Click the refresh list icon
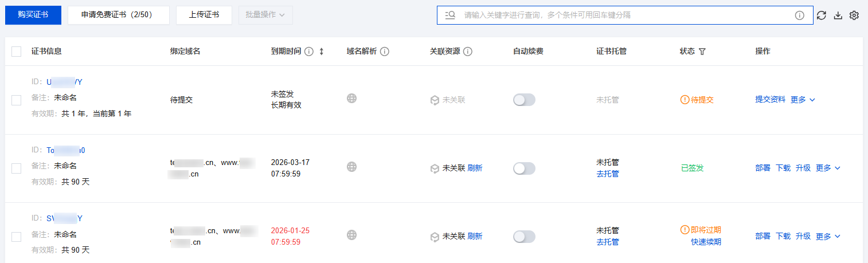The height and width of the screenshot is (263, 868). pos(822,15)
